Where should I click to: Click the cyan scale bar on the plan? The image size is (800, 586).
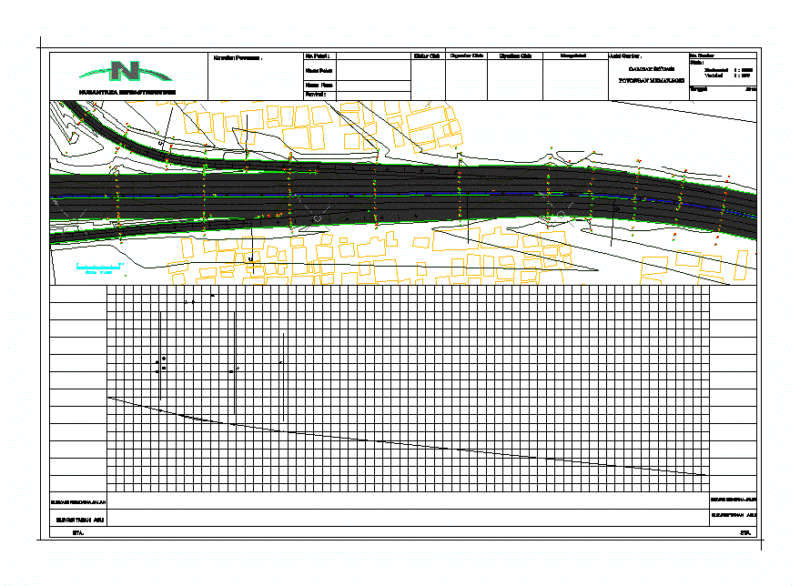99,266
